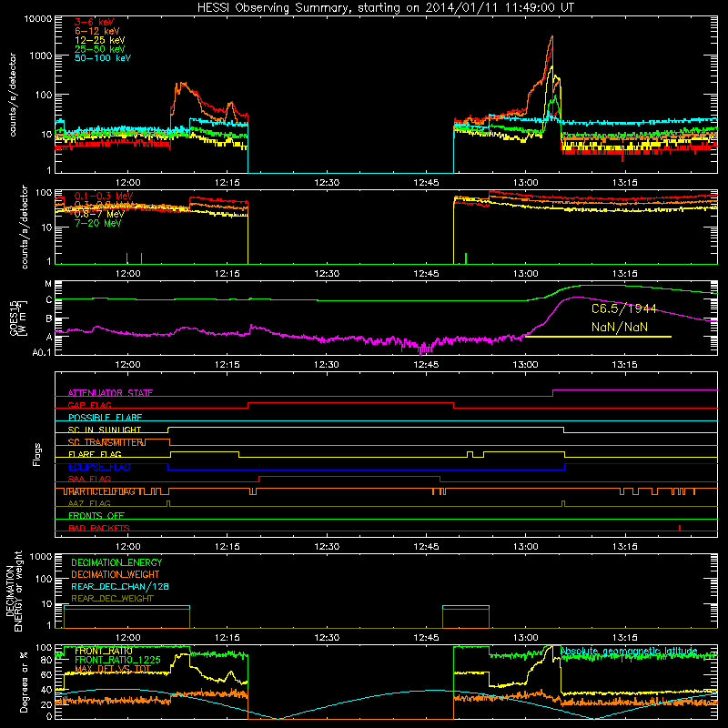This screenshot has width=728, height=728.
Task: Select the BAD_PACKETS flag label
Action: click(x=99, y=529)
